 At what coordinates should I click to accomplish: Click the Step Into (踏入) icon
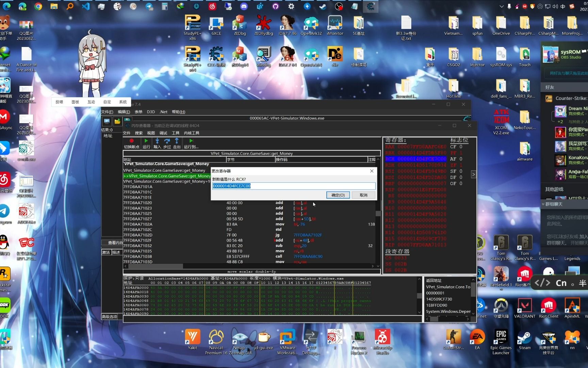point(157,141)
